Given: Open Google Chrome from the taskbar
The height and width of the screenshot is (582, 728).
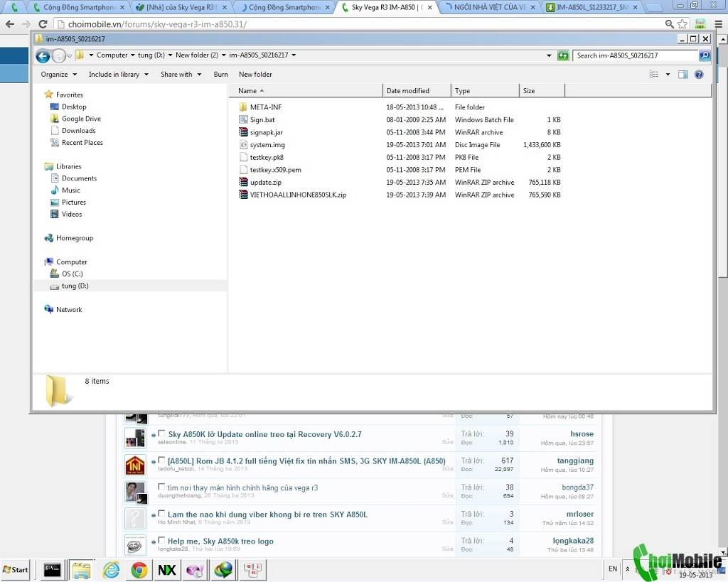Looking at the screenshot, I should coord(139,569).
